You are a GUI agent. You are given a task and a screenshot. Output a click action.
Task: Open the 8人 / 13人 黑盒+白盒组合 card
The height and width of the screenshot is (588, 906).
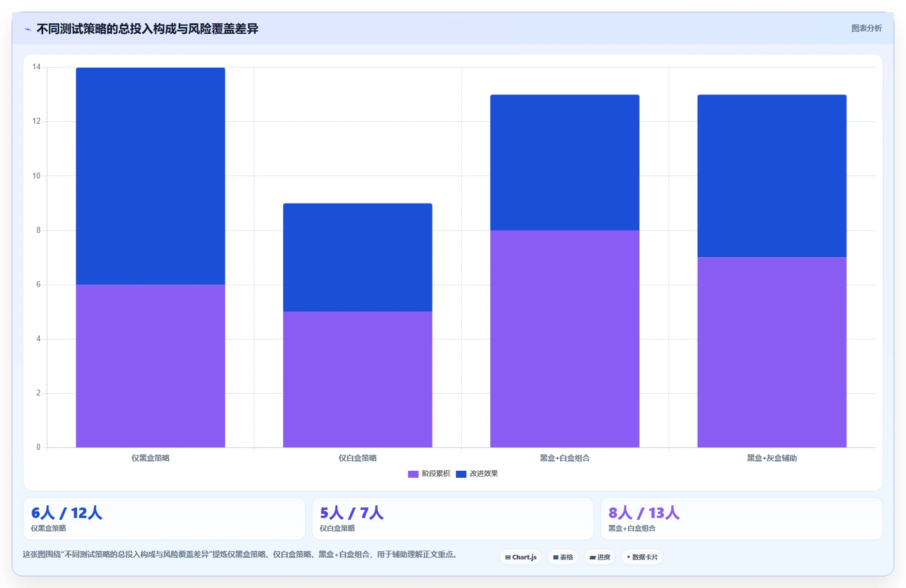pyautogui.click(x=741, y=519)
